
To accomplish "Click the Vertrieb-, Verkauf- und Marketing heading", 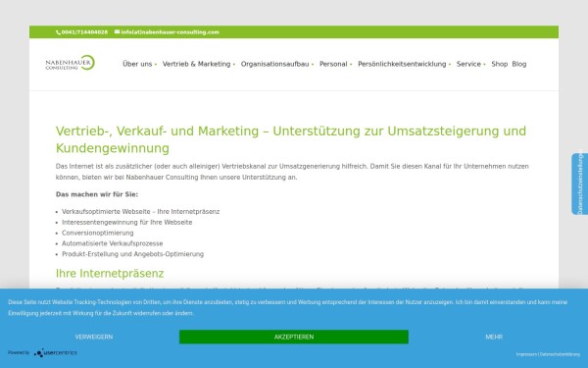I will (x=291, y=139).
